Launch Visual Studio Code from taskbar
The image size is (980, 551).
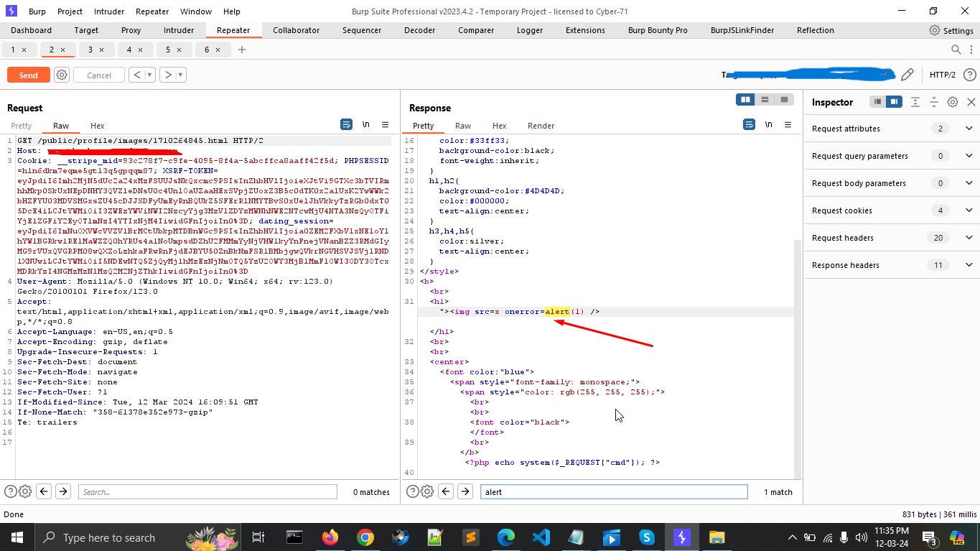(541, 537)
